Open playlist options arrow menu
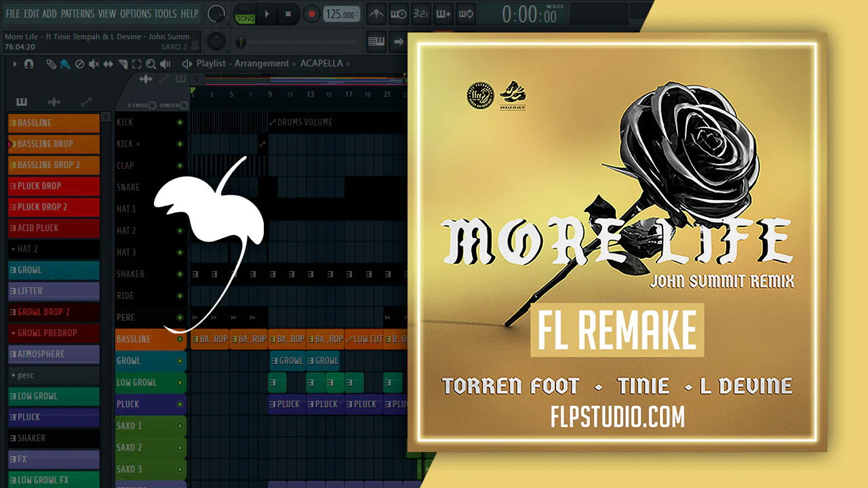 (x=15, y=64)
